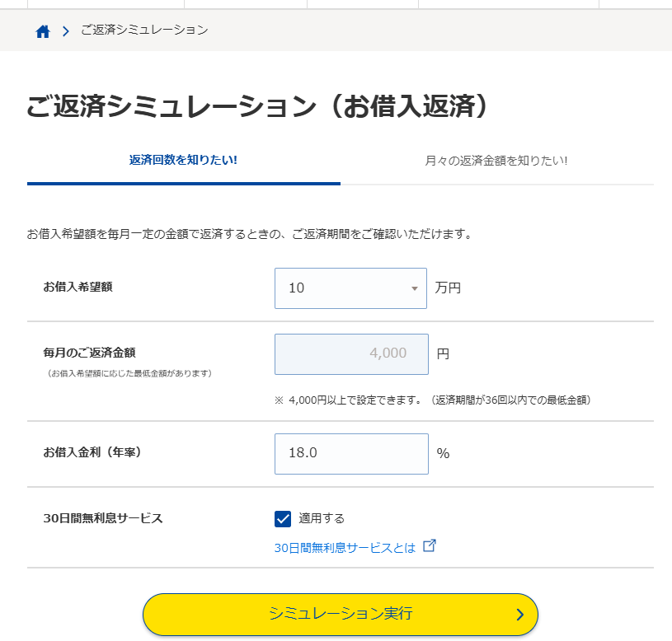Viewport: 672px width, 641px height.
Task: Click the breadcrumb chevron separator after home
Action: point(65,32)
